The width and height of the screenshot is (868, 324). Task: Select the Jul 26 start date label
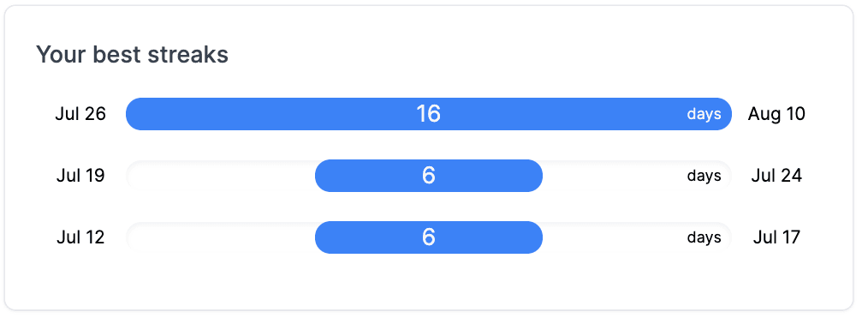(x=80, y=114)
